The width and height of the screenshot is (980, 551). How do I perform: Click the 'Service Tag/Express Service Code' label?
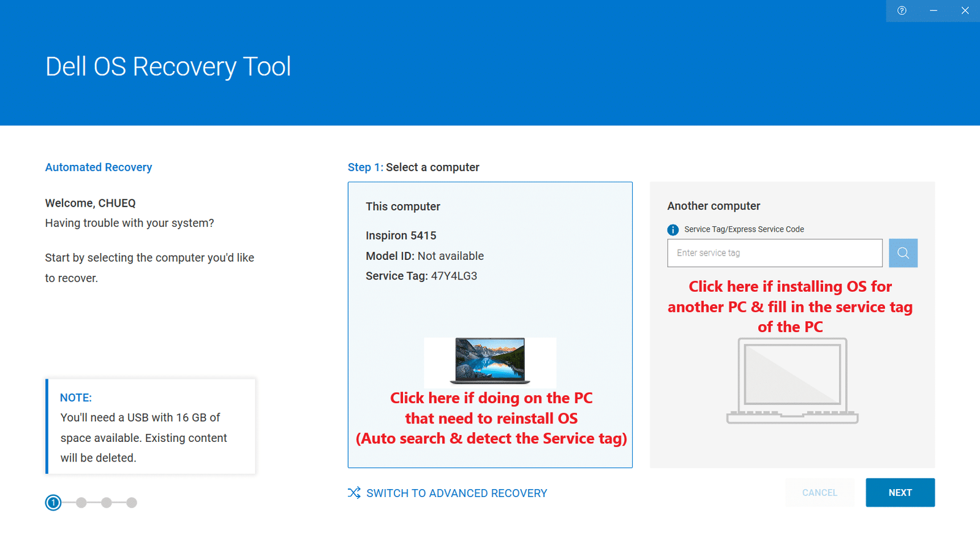coord(744,229)
